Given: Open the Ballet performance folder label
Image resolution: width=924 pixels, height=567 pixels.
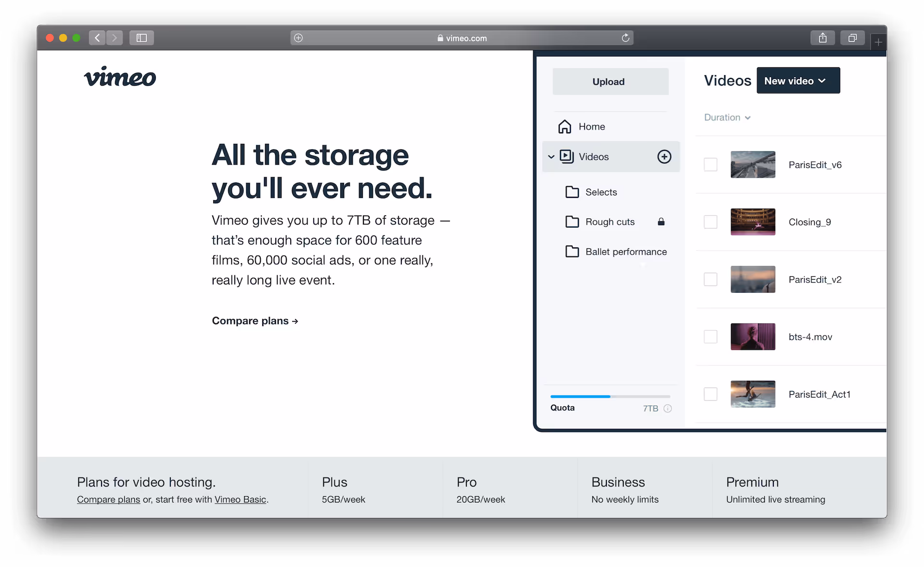Looking at the screenshot, I should (626, 252).
